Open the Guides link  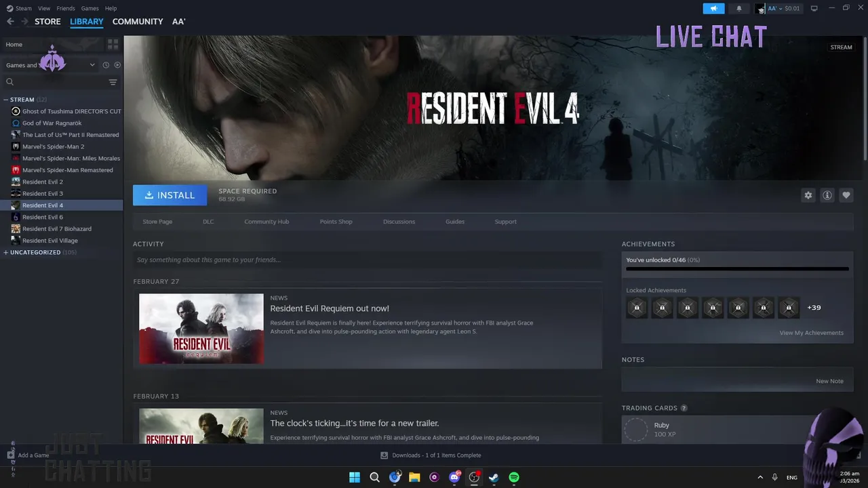(455, 222)
